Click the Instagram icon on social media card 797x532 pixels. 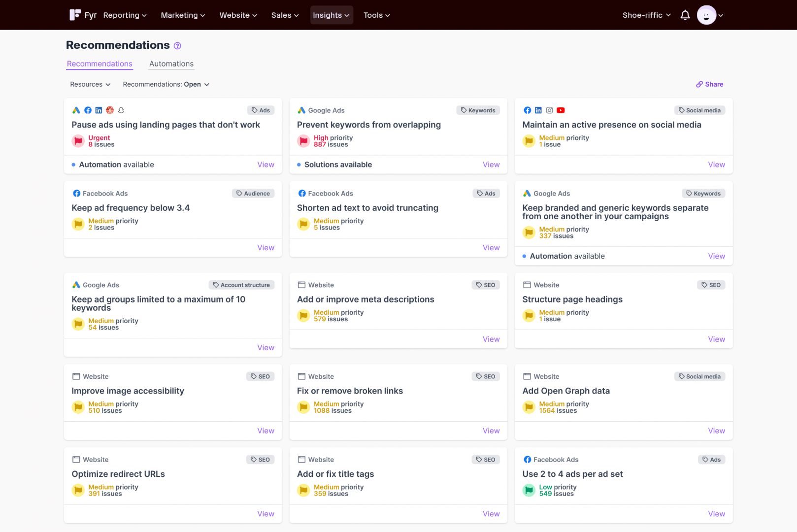pos(549,110)
